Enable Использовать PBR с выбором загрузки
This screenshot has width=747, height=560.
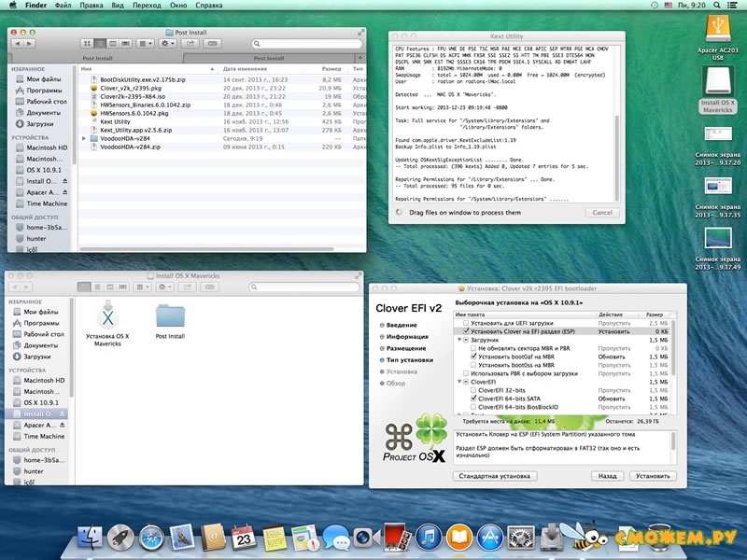[x=466, y=373]
